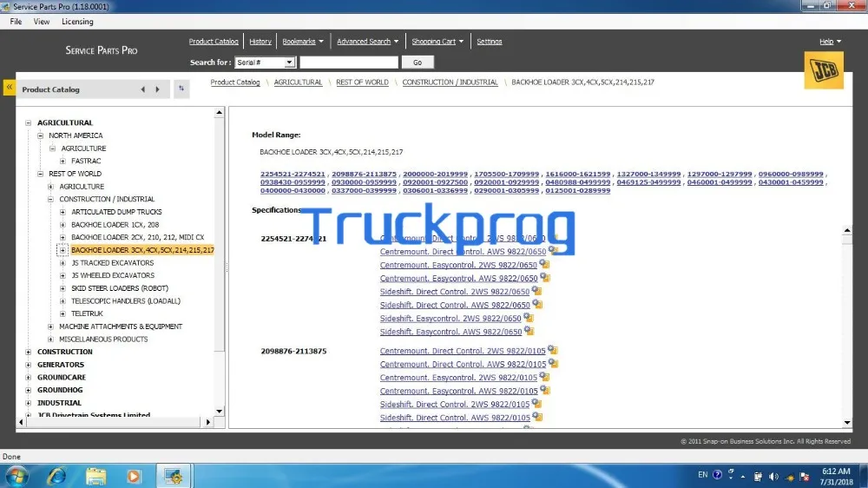Open the Windows Start menu
Screen dimensions: 868x488
(x=16, y=477)
